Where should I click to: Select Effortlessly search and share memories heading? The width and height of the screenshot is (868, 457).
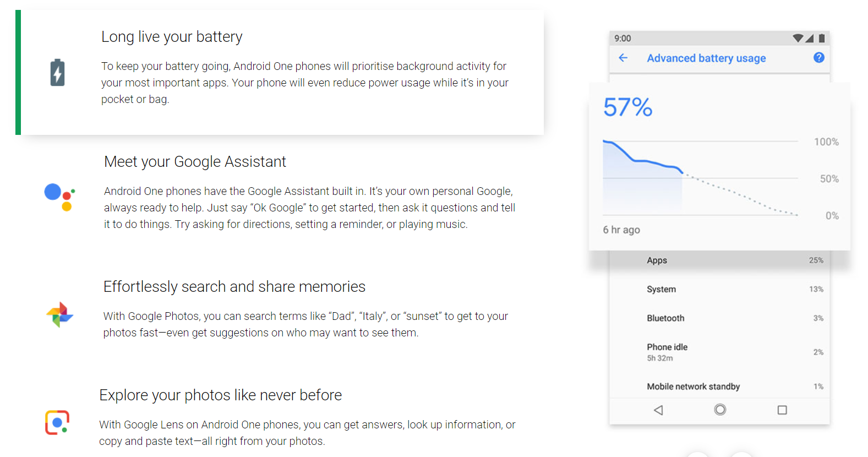click(x=234, y=287)
